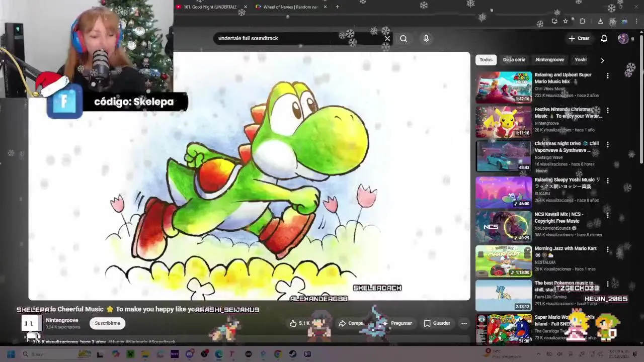Image resolution: width=644 pixels, height=362 pixels.
Task: Open options for The best Pokemon music video
Action: tap(607, 284)
